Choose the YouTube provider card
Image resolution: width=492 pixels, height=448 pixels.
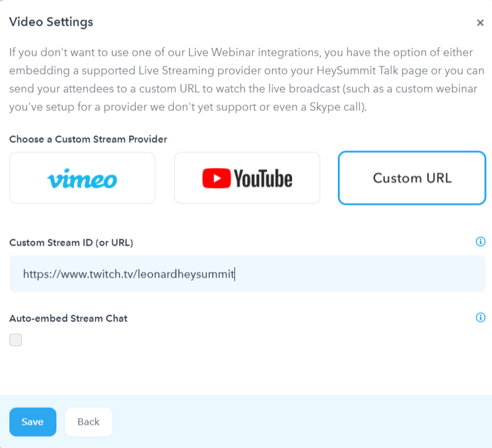pyautogui.click(x=248, y=178)
